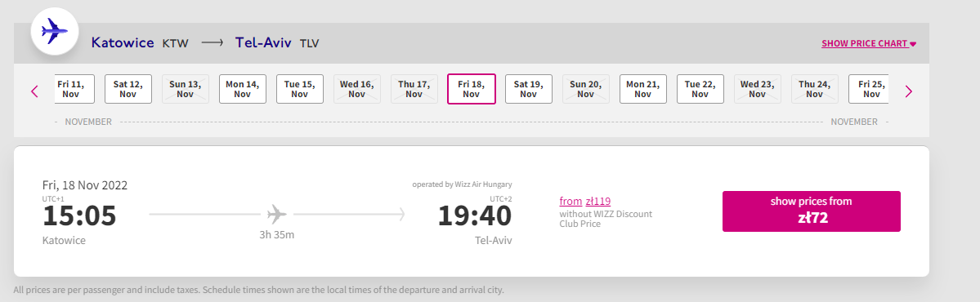The height and width of the screenshot is (302, 980).
Task: Go to previous dates with left arrow
Action: coord(34,91)
